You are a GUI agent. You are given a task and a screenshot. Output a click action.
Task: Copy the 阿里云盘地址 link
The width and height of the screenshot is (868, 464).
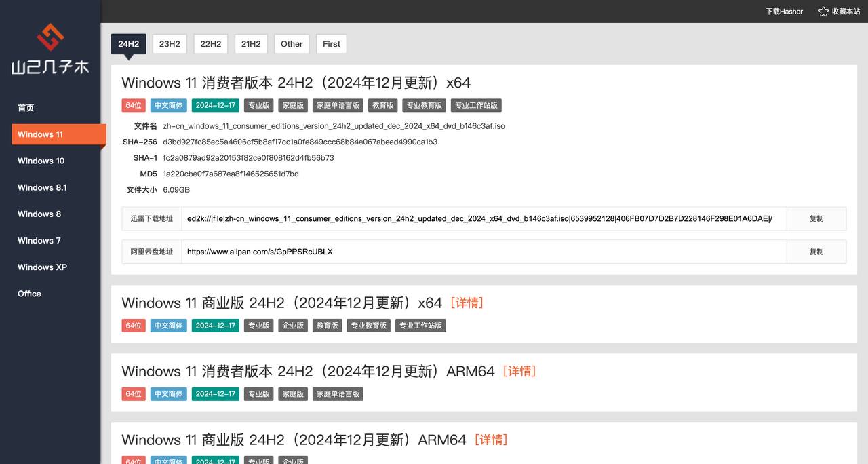816,252
